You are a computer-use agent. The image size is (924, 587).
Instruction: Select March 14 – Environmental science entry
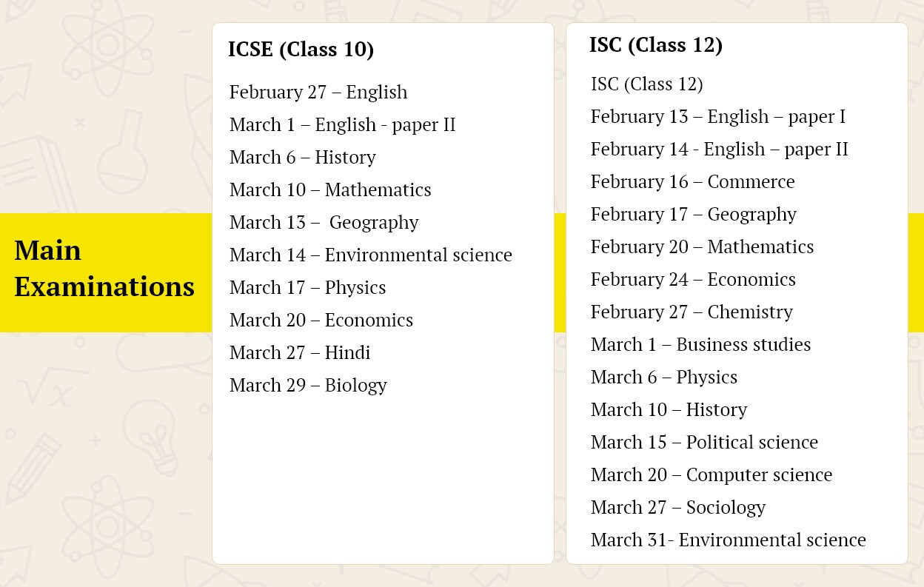(x=371, y=255)
